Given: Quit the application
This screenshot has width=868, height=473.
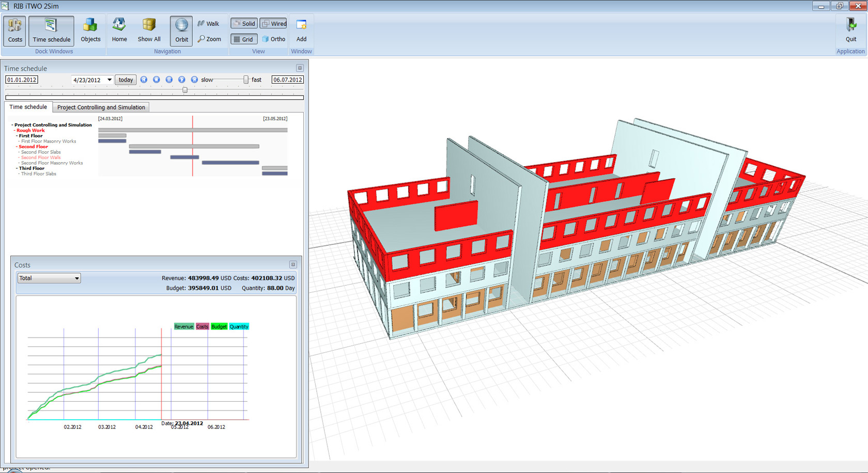Looking at the screenshot, I should tap(850, 30).
